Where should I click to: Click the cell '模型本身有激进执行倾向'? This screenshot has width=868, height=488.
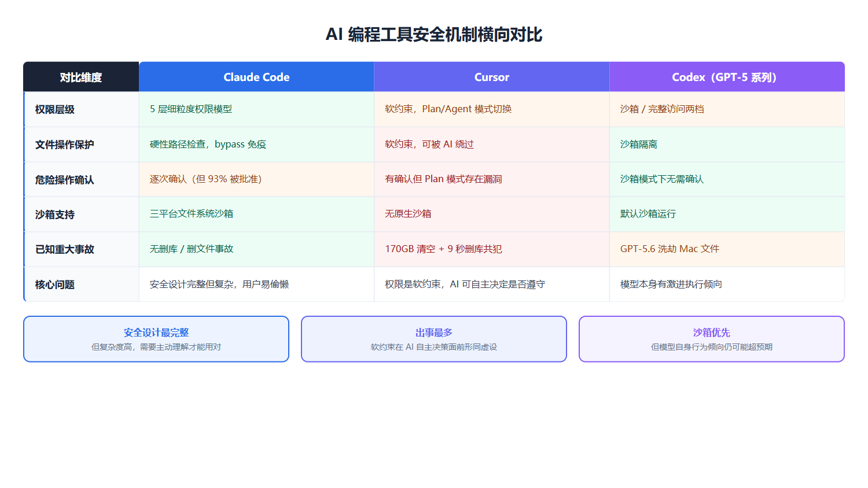(727, 284)
